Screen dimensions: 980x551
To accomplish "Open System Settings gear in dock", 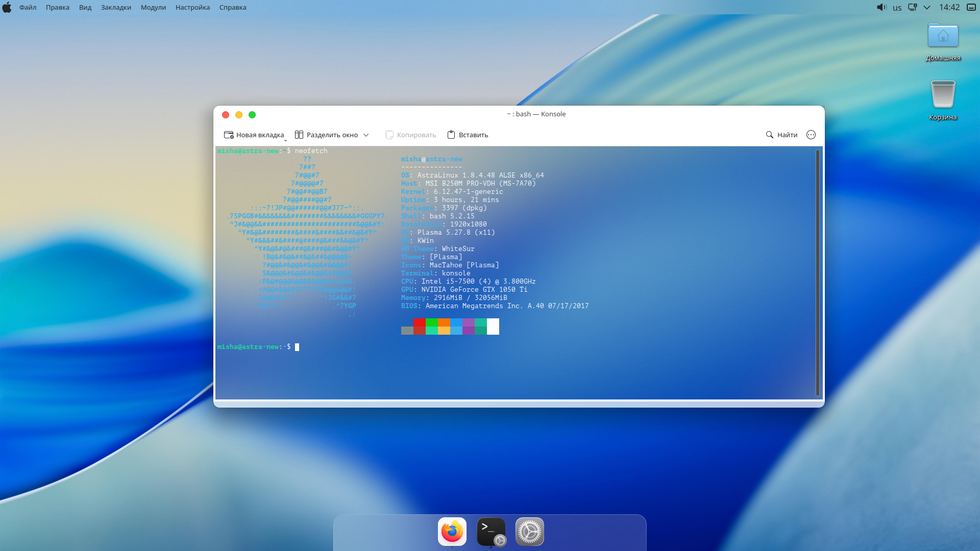I will coord(529,532).
